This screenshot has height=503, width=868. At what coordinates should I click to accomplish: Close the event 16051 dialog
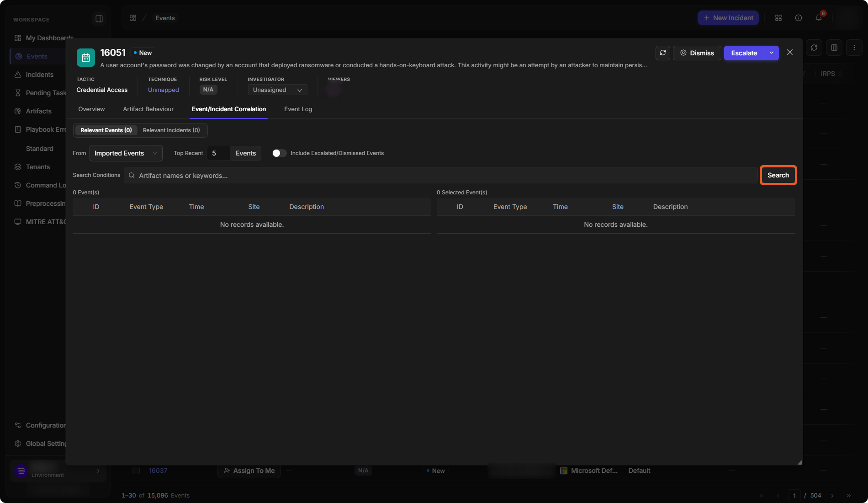[x=790, y=53]
